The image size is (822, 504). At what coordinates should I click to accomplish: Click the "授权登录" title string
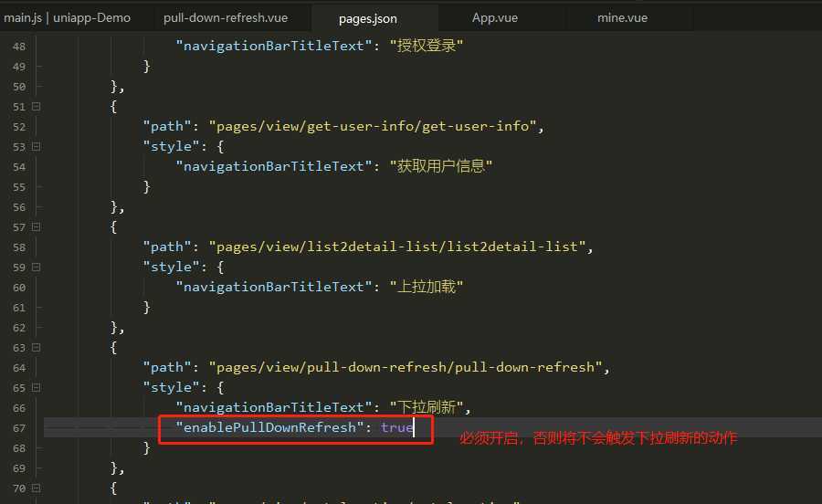[x=427, y=46]
